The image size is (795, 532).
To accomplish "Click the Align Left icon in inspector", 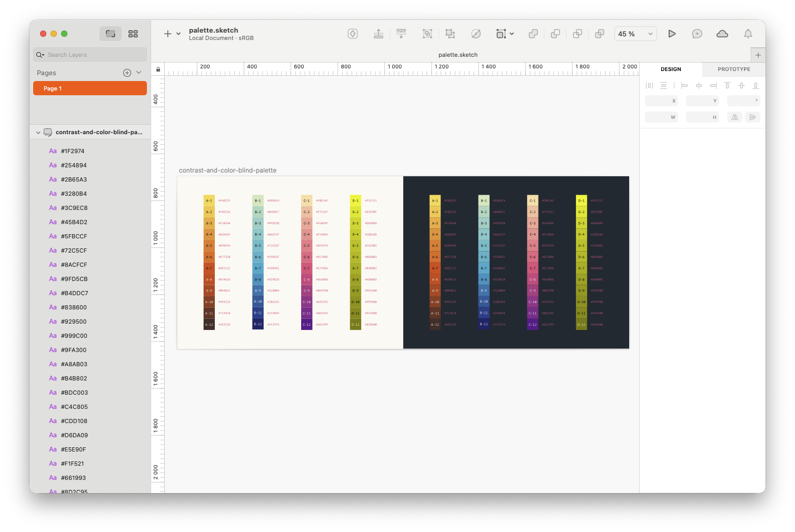I will tap(684, 85).
